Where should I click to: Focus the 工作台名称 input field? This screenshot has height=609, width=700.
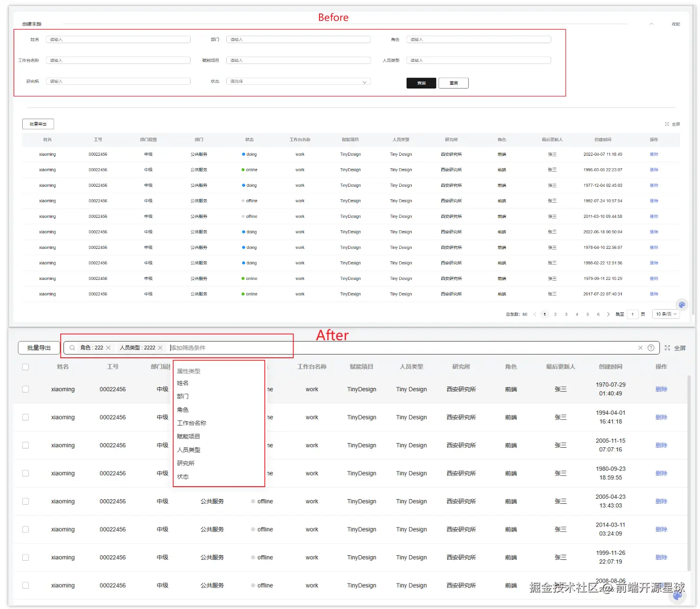pyautogui.click(x=118, y=60)
